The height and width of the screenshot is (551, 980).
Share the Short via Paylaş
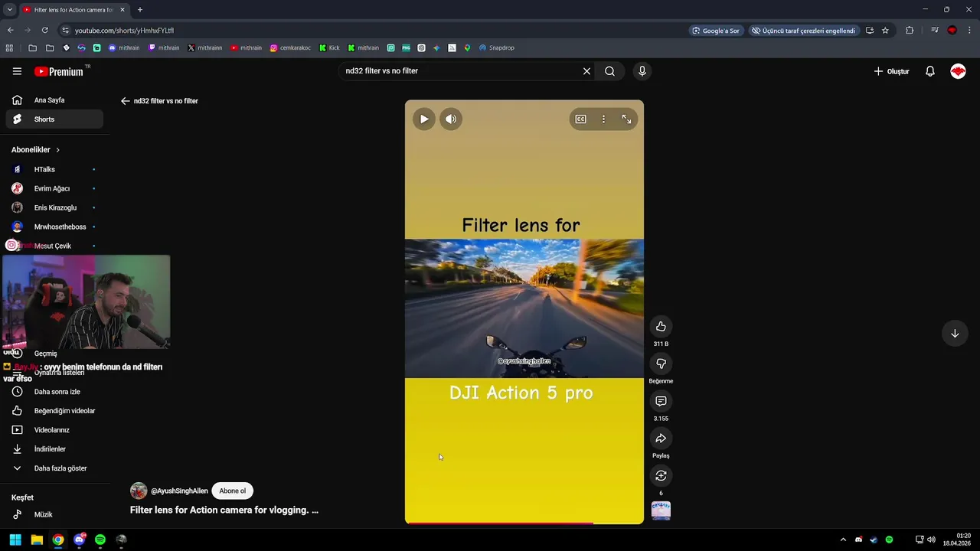[661, 439]
